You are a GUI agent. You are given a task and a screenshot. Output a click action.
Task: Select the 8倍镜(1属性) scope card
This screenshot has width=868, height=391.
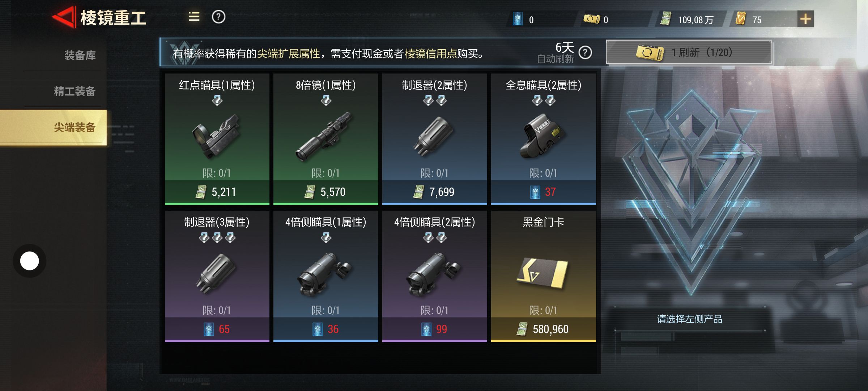(x=325, y=139)
